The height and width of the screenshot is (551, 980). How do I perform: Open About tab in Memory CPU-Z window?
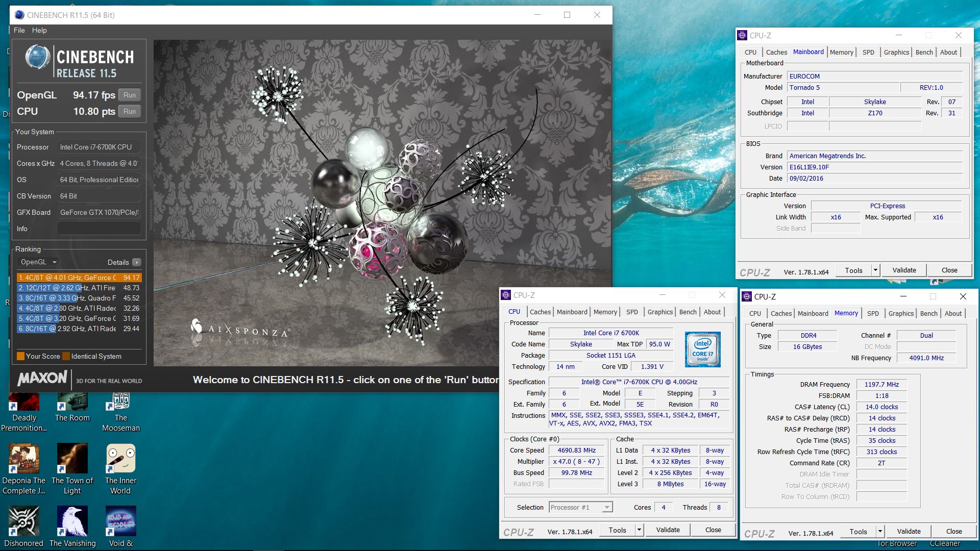[953, 313]
